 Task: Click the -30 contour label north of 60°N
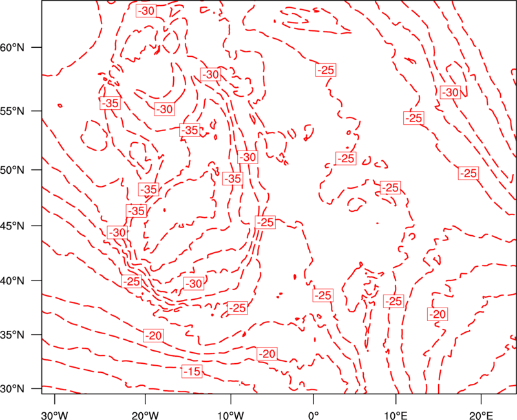tap(146, 11)
